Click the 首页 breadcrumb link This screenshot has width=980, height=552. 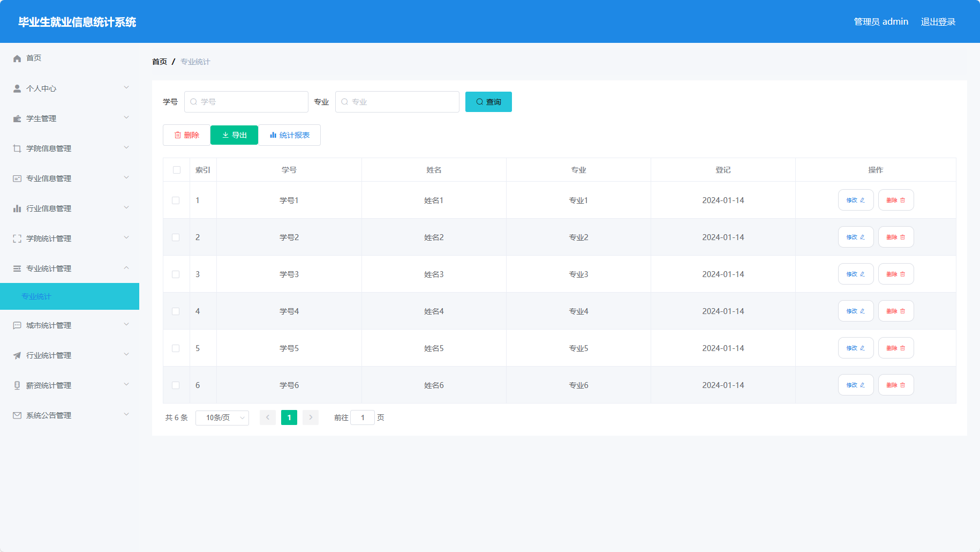click(160, 62)
